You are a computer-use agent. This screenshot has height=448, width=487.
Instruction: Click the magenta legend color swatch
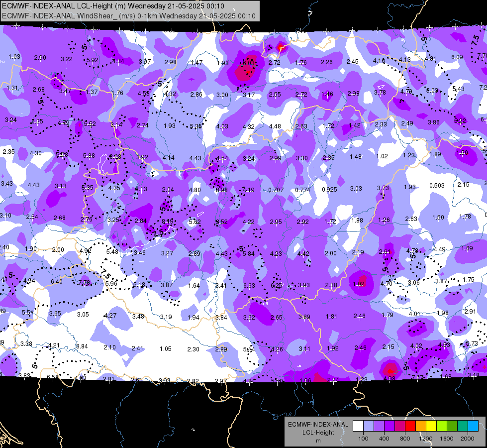400,426
